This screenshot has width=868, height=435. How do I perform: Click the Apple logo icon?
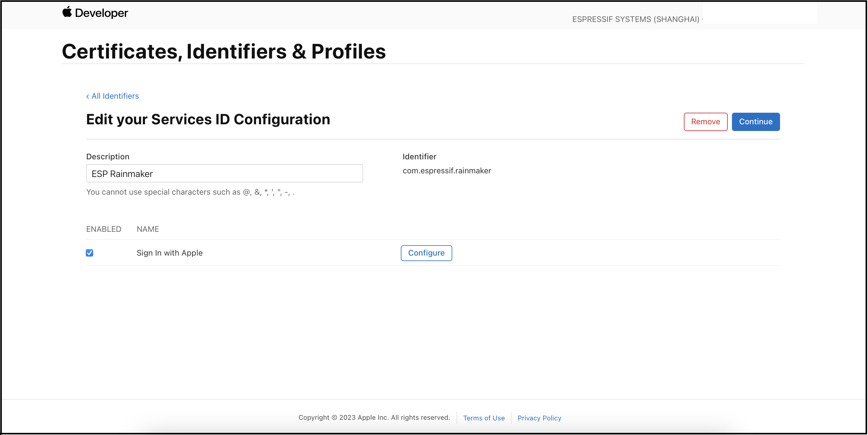[67, 12]
